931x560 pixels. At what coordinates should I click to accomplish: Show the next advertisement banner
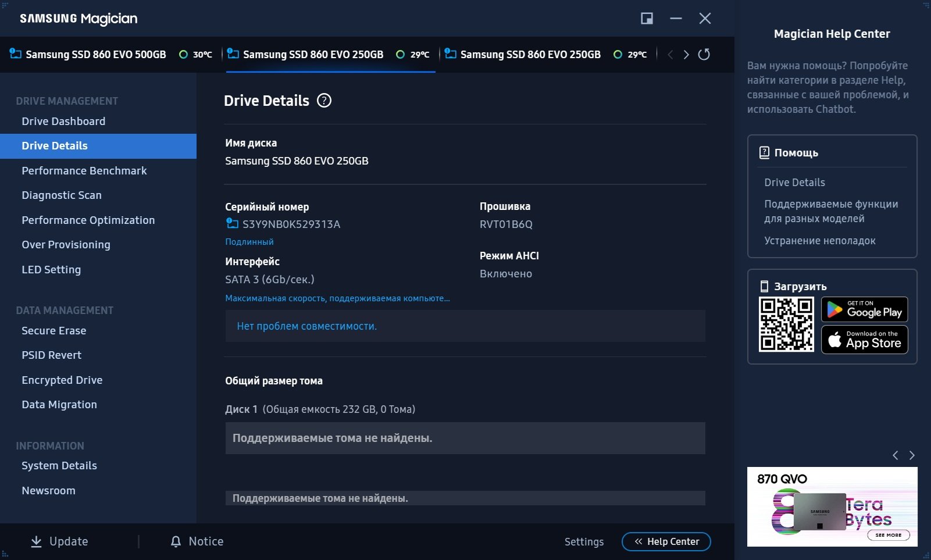pos(912,455)
